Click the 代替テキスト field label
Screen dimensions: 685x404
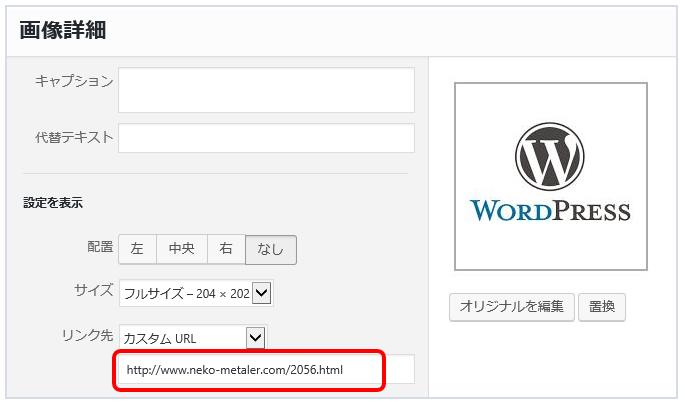(x=74, y=137)
